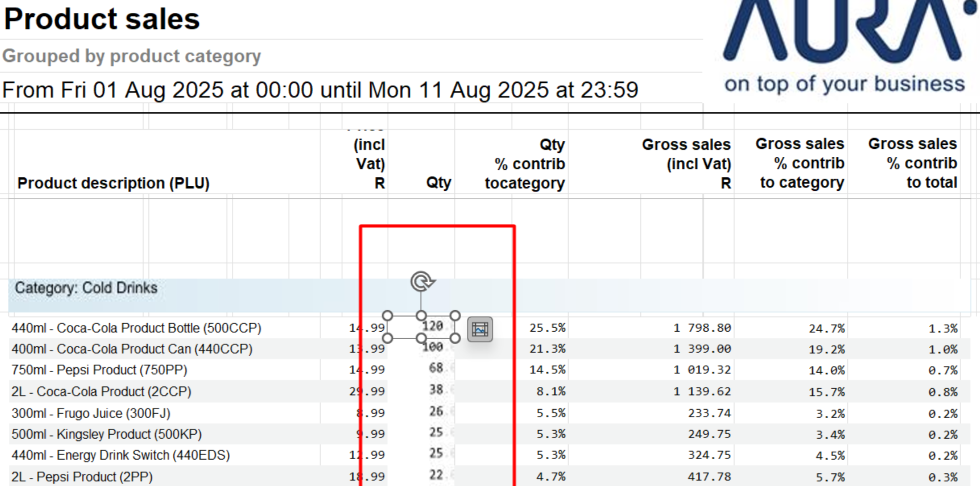Click the 8.1% quantity contribution value

(551, 392)
